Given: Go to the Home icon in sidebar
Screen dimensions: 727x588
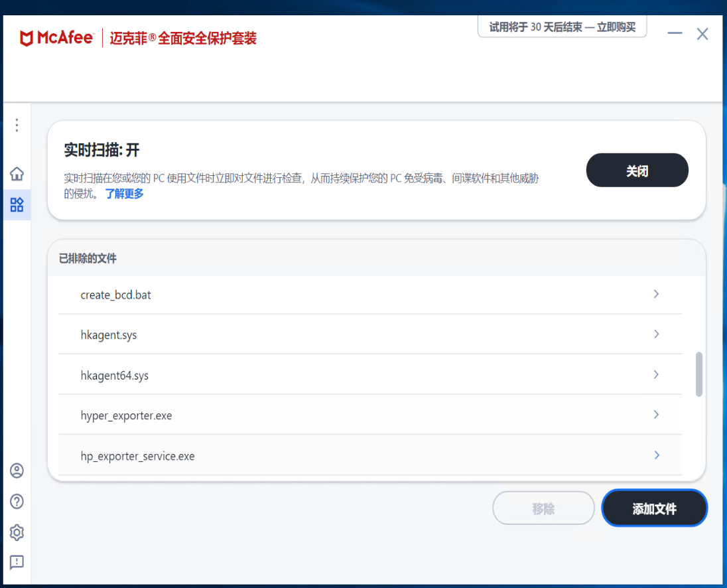Looking at the screenshot, I should pyautogui.click(x=17, y=174).
